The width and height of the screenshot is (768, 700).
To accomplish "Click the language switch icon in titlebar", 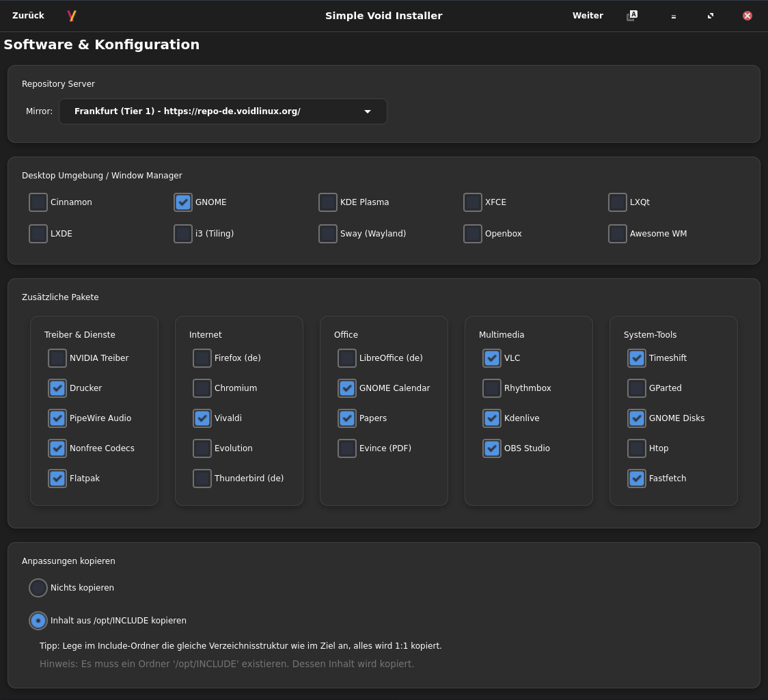I will (x=632, y=16).
